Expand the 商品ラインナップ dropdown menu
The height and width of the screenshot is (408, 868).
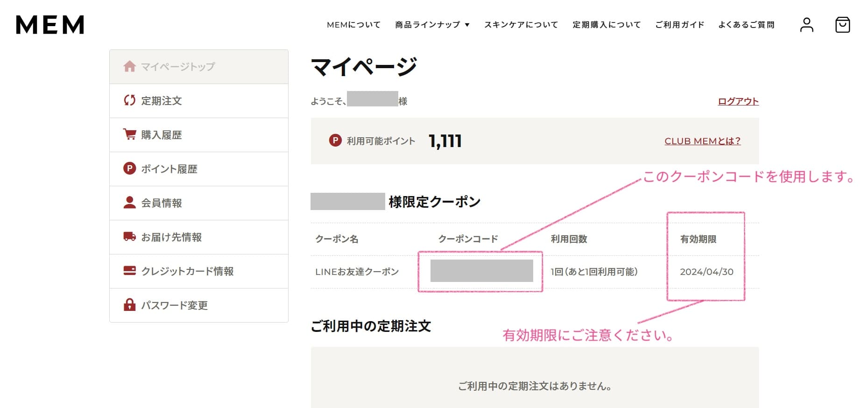[x=432, y=25]
